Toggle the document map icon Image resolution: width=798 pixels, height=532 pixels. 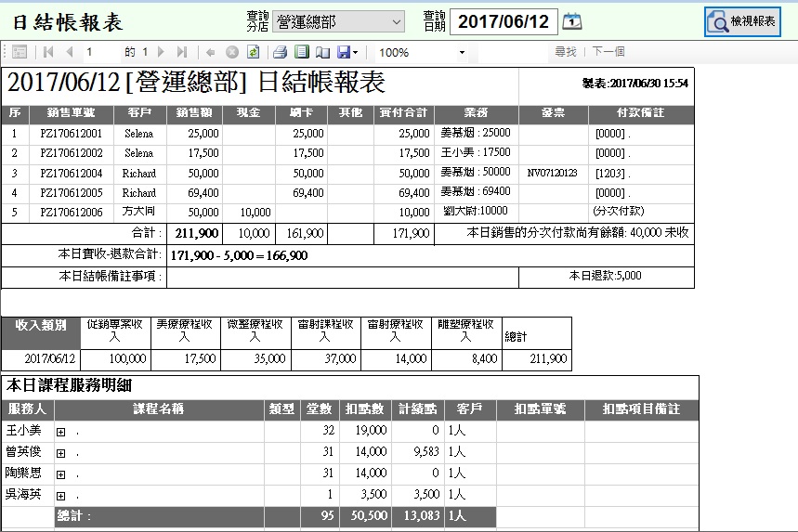tap(20, 52)
